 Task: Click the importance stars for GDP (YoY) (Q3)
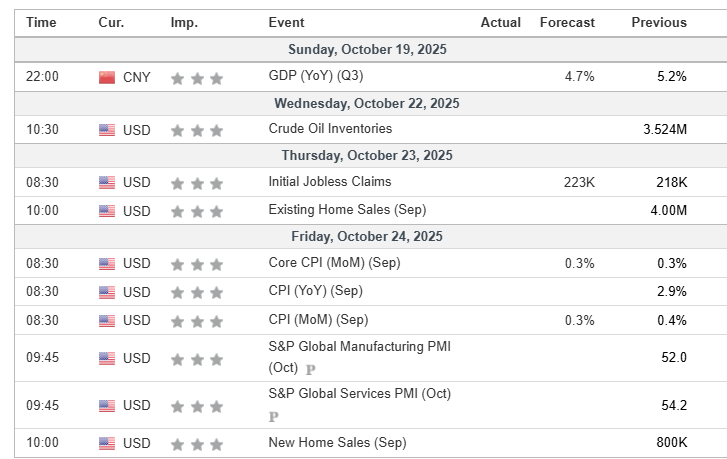pyautogui.click(x=197, y=78)
